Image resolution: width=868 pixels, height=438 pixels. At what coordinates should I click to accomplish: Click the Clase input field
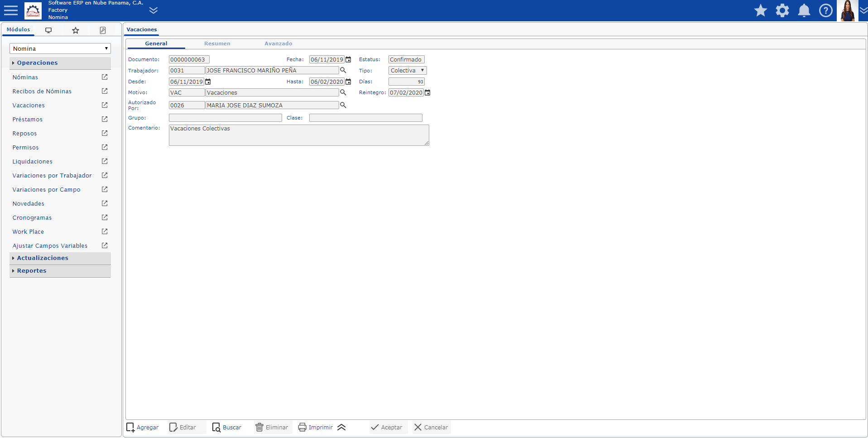click(366, 118)
